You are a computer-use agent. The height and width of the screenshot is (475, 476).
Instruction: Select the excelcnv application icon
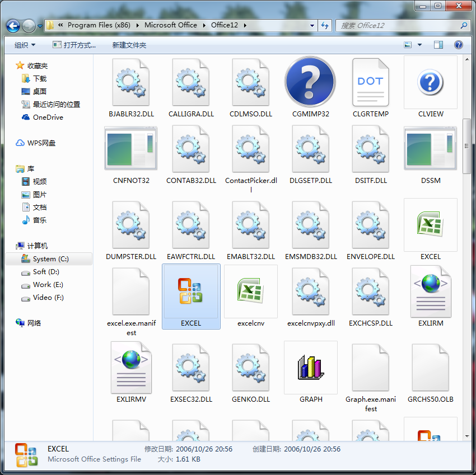click(x=251, y=291)
